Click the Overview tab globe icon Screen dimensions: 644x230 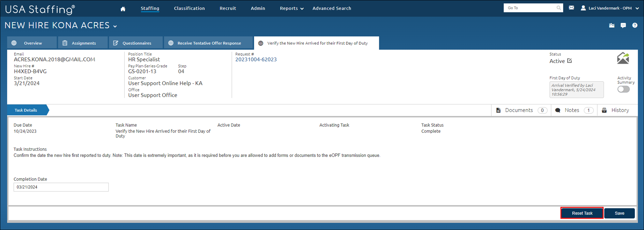[14, 43]
